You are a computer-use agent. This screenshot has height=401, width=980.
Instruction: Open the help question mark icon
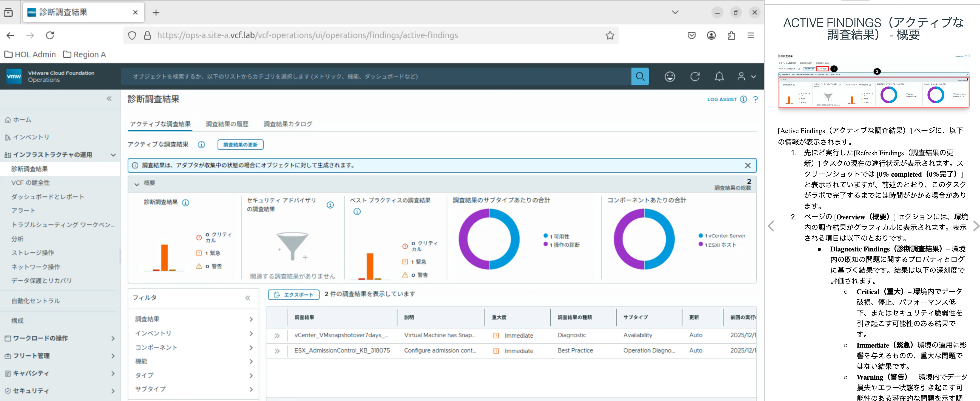755,99
